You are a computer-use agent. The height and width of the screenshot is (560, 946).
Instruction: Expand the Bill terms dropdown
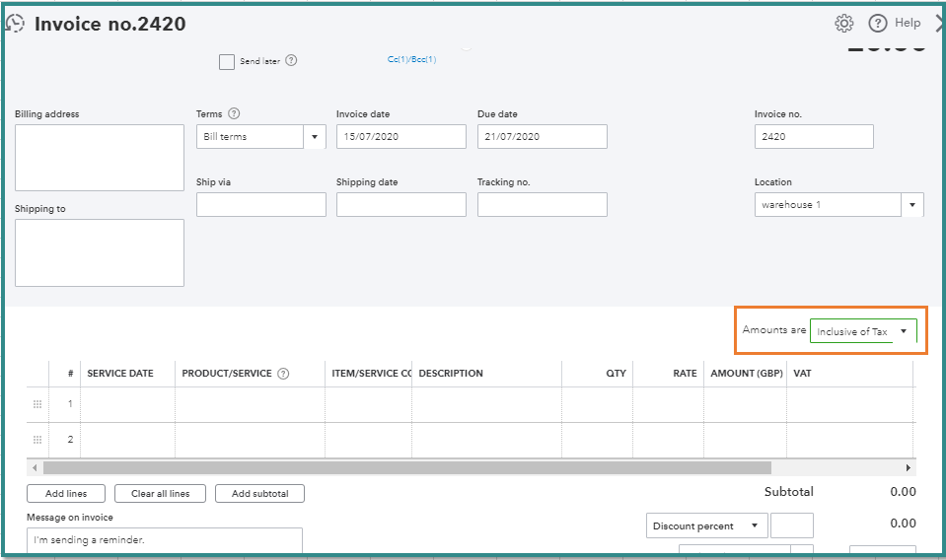(x=315, y=137)
